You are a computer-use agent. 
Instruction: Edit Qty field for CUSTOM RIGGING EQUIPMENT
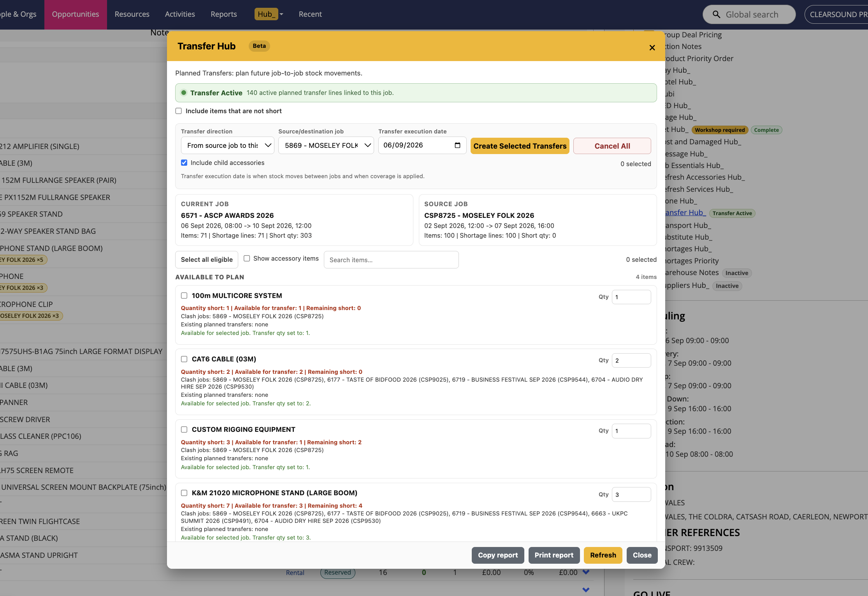pos(631,431)
